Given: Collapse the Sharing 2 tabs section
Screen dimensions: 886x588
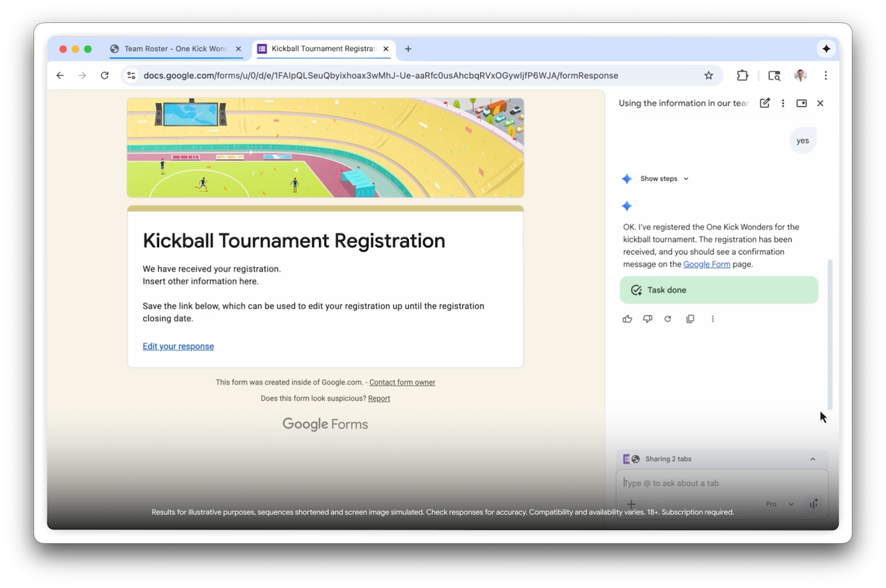Looking at the screenshot, I should click(813, 459).
